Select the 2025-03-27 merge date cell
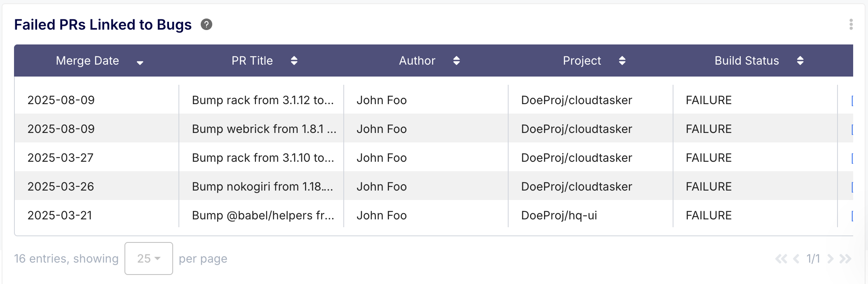The height and width of the screenshot is (284, 868). point(61,158)
